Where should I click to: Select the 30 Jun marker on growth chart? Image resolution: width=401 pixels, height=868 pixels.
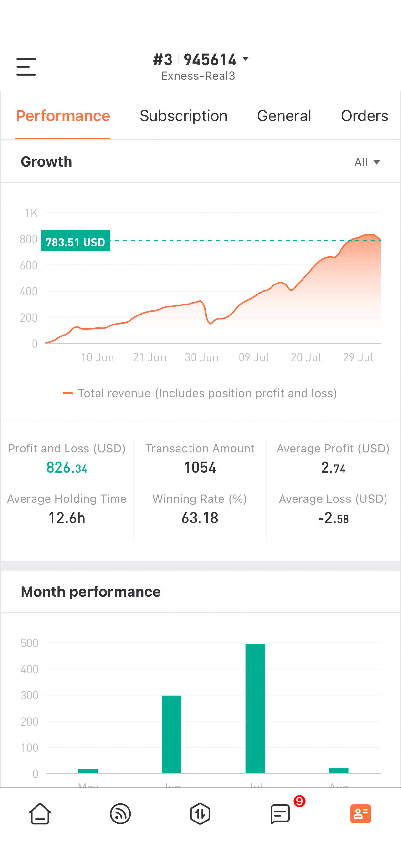201,357
